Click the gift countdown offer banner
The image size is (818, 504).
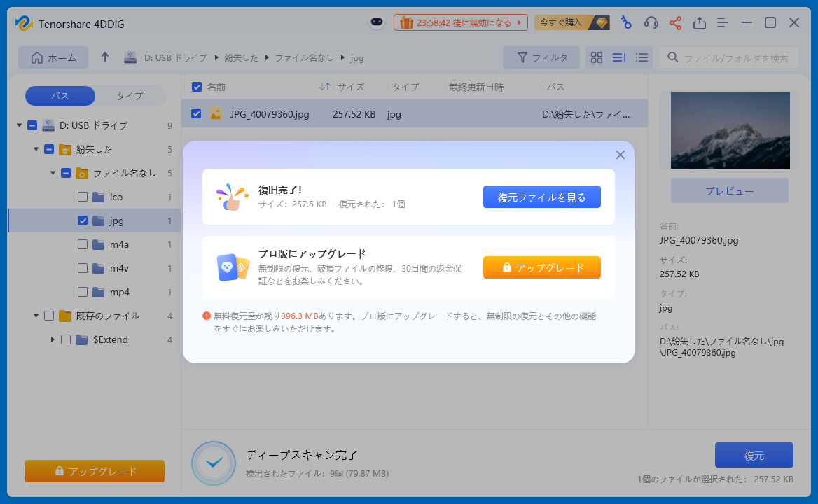pos(461,22)
